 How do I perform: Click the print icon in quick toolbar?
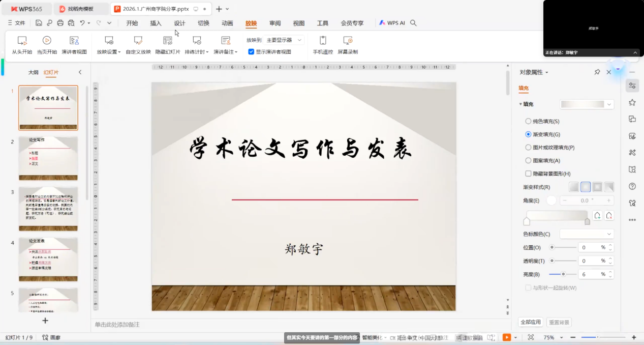coord(60,23)
